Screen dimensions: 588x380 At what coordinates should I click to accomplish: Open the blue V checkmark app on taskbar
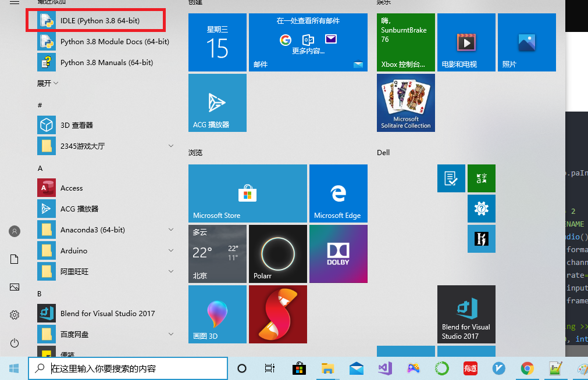click(499, 369)
